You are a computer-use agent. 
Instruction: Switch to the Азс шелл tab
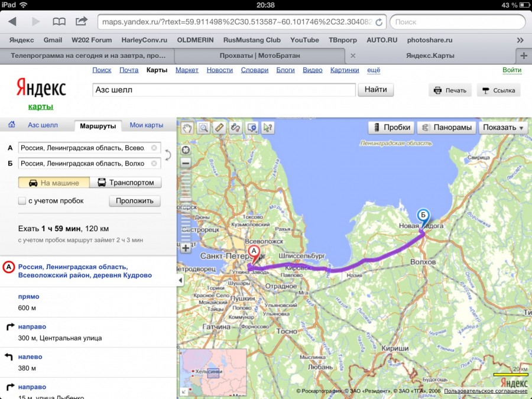[43, 125]
